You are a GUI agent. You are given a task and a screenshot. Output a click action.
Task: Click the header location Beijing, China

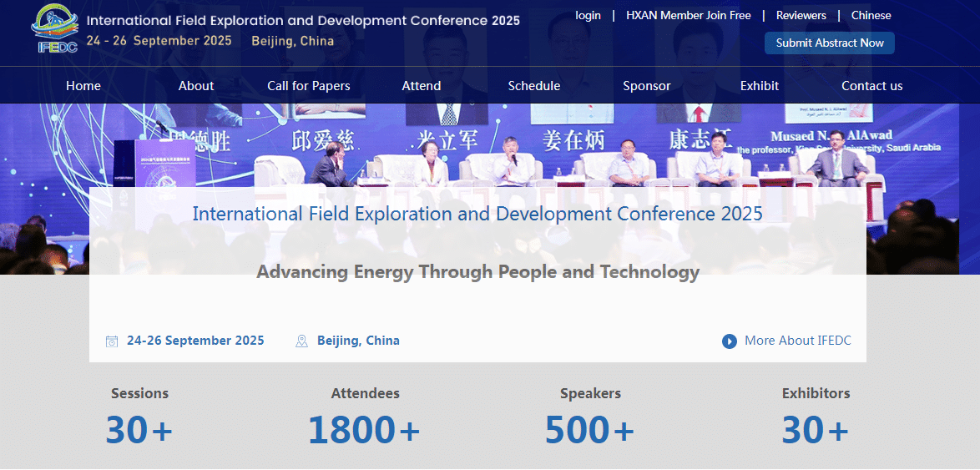[293, 41]
